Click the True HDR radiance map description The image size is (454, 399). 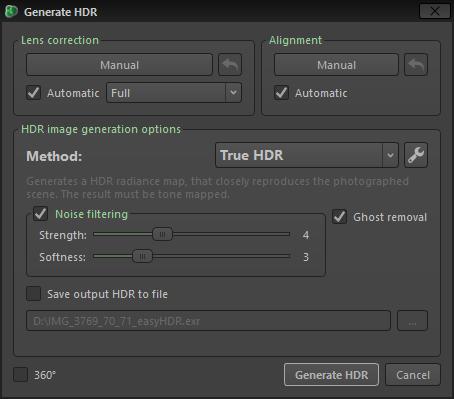tap(217, 188)
